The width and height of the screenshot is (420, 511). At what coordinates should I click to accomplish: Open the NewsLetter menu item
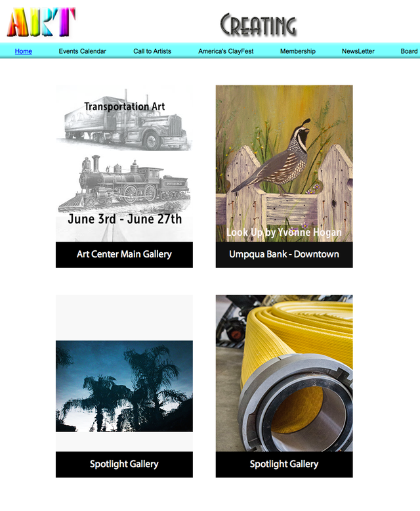click(358, 51)
